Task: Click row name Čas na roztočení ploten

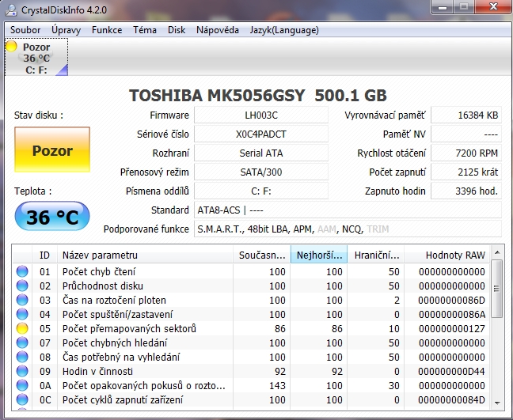Action: (114, 300)
